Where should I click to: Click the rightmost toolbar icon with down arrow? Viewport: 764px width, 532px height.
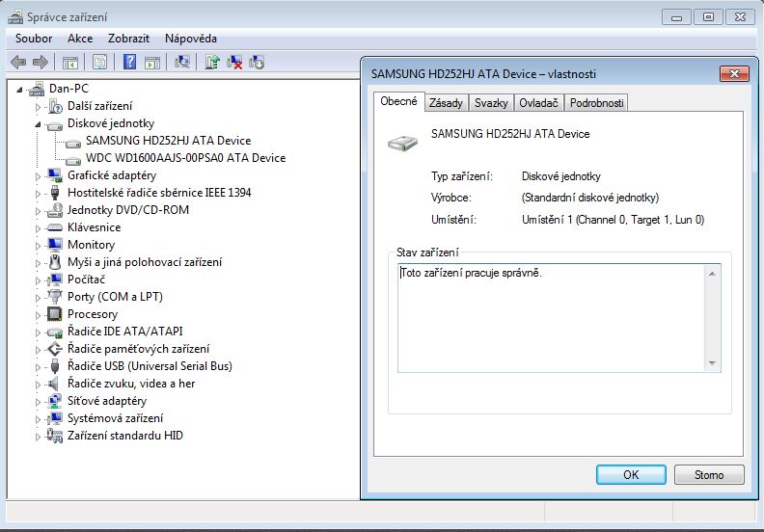(257, 62)
